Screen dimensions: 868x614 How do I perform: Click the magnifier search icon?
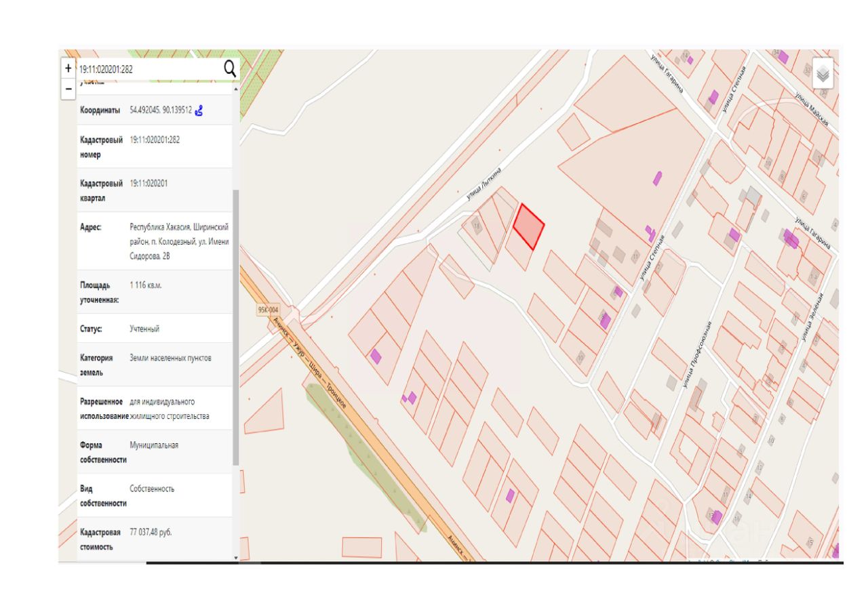pos(231,68)
